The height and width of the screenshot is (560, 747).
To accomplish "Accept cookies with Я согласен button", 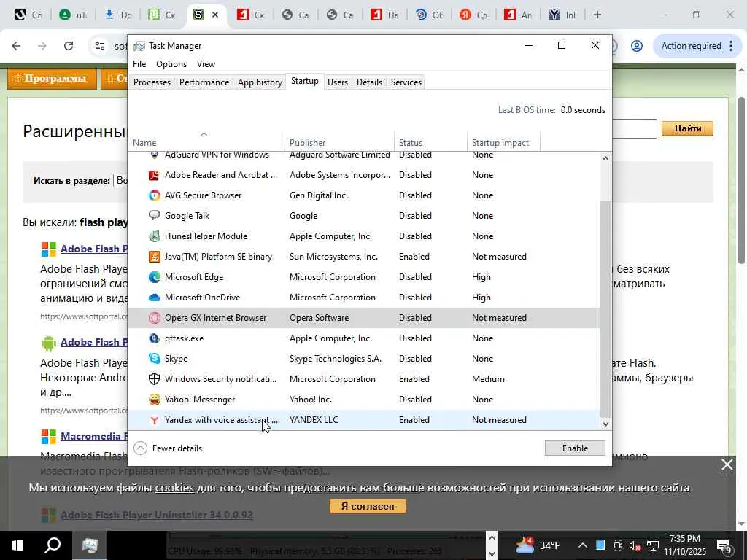I will click(368, 506).
